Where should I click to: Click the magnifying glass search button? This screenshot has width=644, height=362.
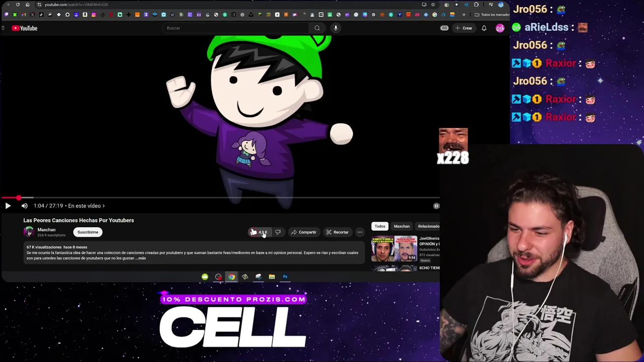(x=317, y=28)
